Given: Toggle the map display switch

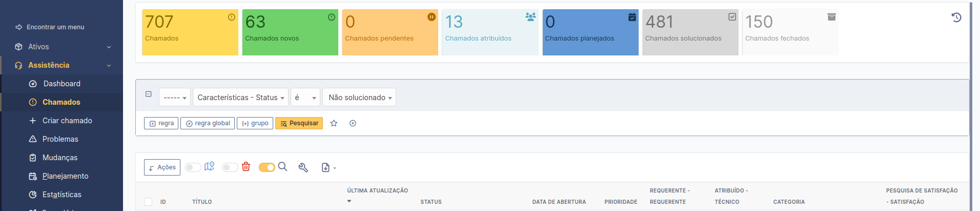Looking at the screenshot, I should point(193,167).
